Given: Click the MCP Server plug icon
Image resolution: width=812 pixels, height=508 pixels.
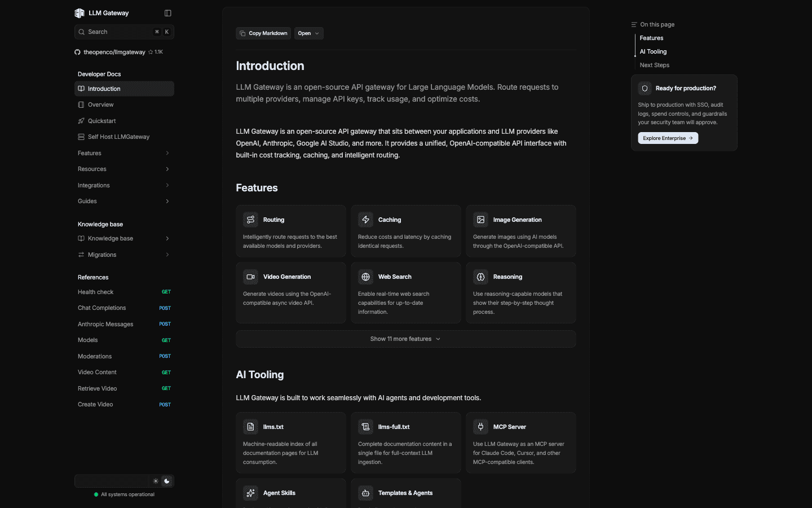Looking at the screenshot, I should [481, 427].
